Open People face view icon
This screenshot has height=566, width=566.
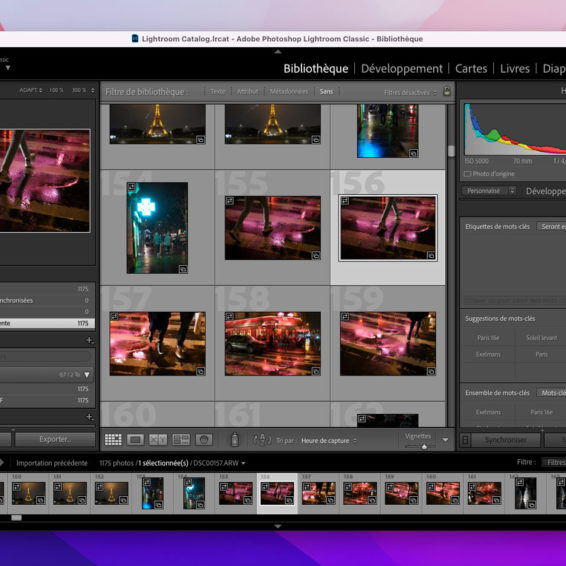pos(204,440)
